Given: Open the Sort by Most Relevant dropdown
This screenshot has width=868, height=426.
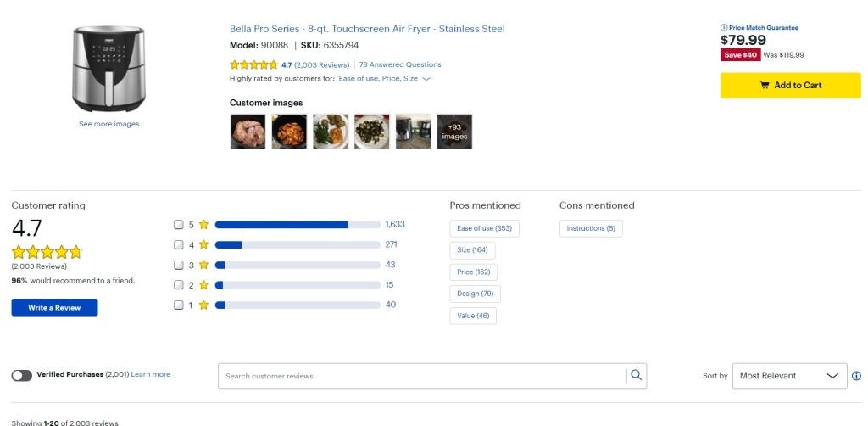Looking at the screenshot, I should pyautogui.click(x=789, y=376).
